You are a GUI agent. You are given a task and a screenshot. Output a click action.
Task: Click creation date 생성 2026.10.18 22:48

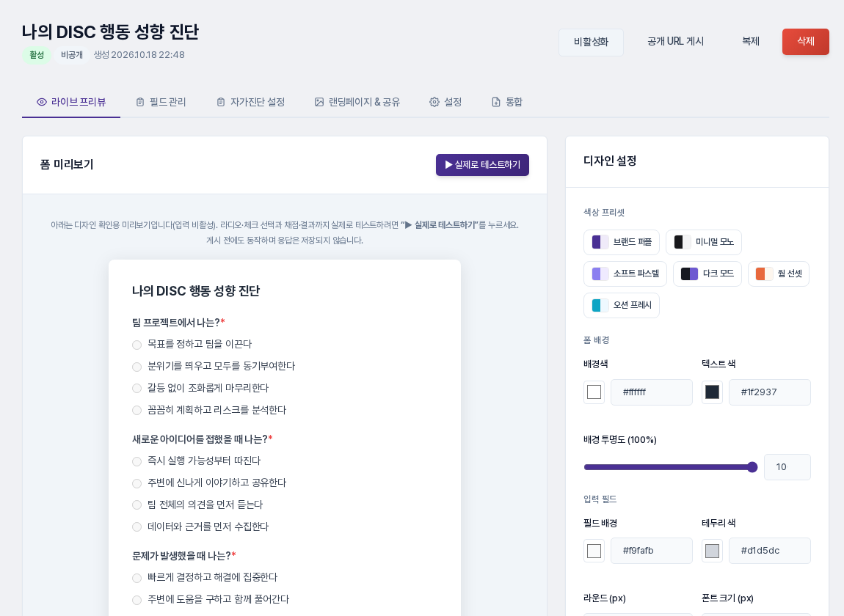coord(139,55)
